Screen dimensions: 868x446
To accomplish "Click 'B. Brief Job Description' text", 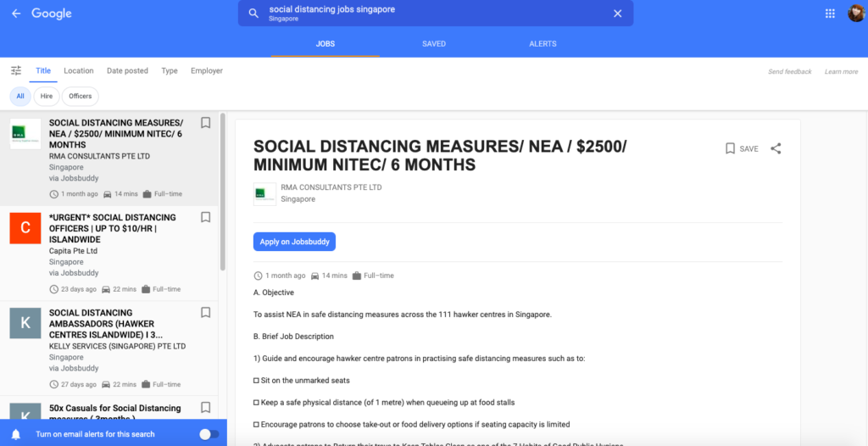I will point(293,337).
